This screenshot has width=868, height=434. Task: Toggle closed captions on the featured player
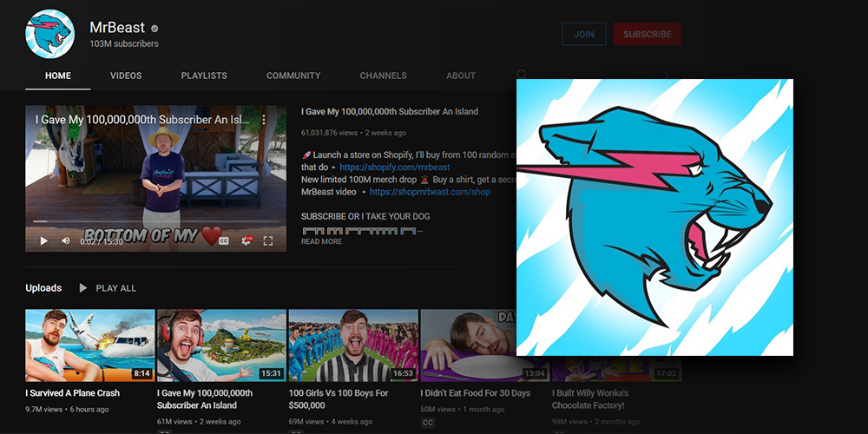224,240
